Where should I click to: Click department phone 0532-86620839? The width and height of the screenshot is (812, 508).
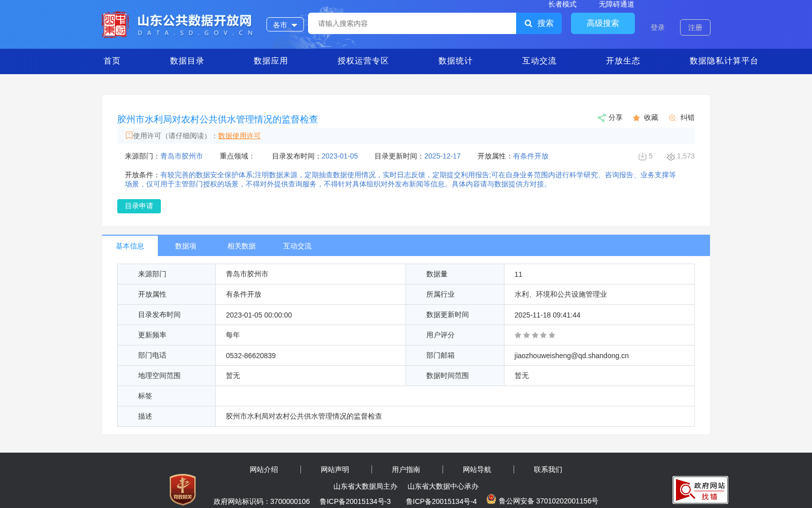251,356
